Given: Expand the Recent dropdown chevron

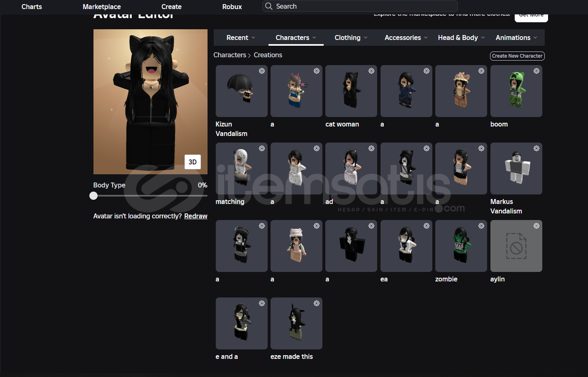Looking at the screenshot, I should (x=253, y=37).
